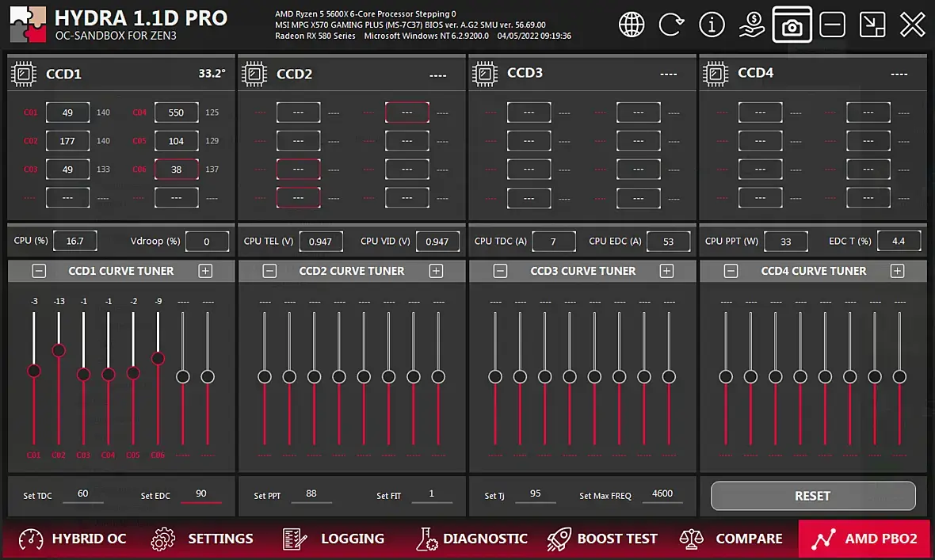The width and height of the screenshot is (935, 560).
Task: Click the AMD Ryzen 5 5600X processor text
Action: (x=365, y=13)
